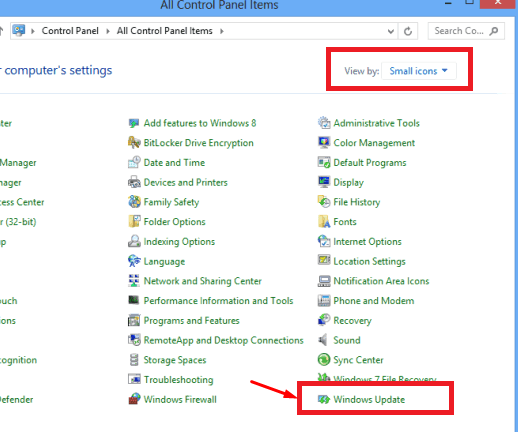Click the Recovery icon

point(324,320)
